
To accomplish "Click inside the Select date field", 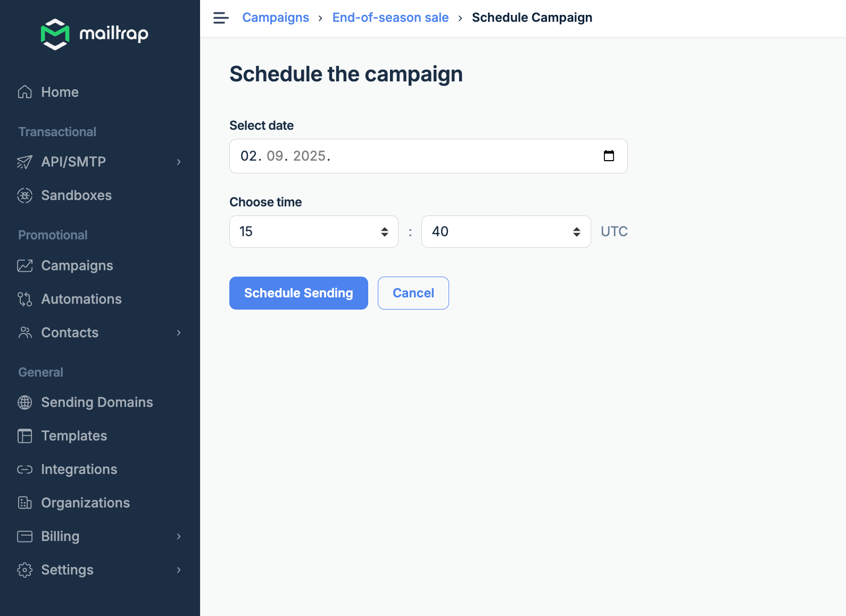I will coord(372,156).
